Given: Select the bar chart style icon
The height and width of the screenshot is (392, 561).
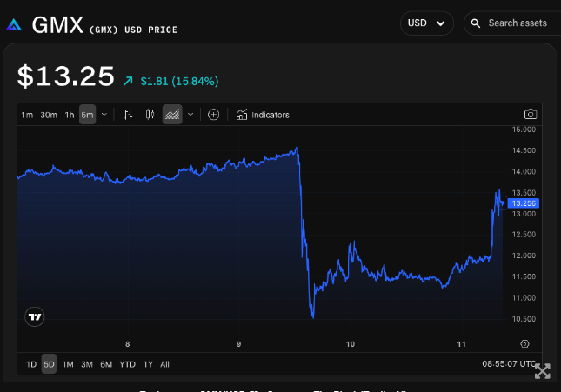Looking at the screenshot, I should coord(128,115).
